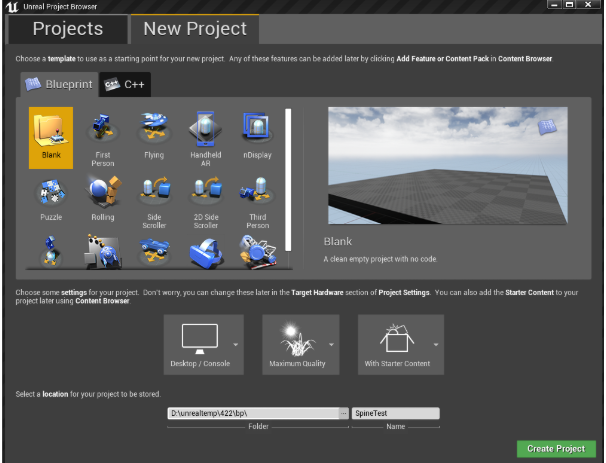Viewport: 606px width, 463px height.
Task: Switch to the Projects tab
Action: (68, 29)
